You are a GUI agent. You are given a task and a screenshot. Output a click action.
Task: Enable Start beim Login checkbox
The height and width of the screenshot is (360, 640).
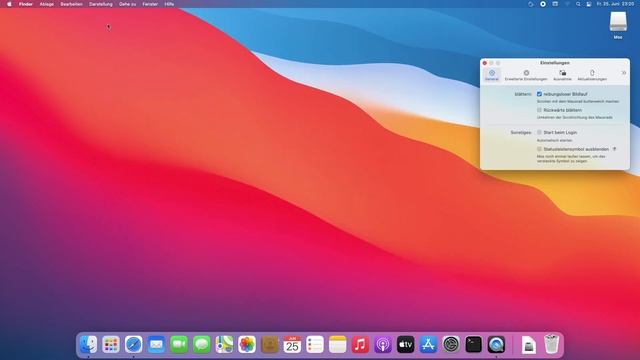539,132
